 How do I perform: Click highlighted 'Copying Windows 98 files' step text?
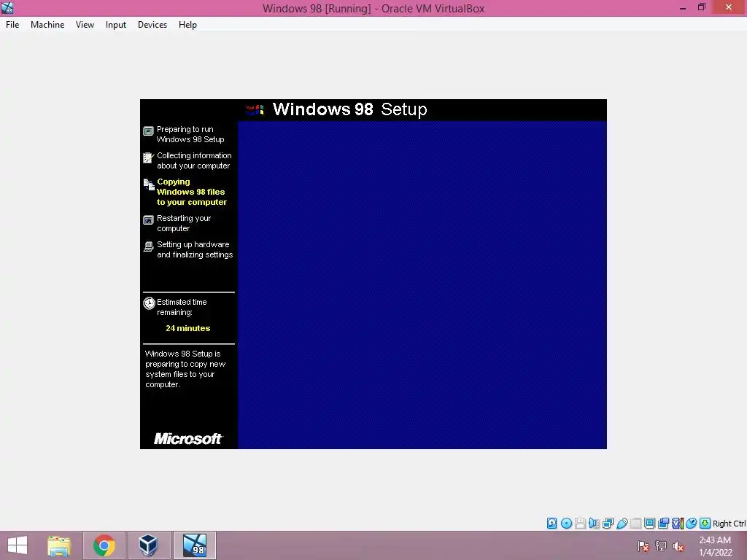(x=192, y=192)
